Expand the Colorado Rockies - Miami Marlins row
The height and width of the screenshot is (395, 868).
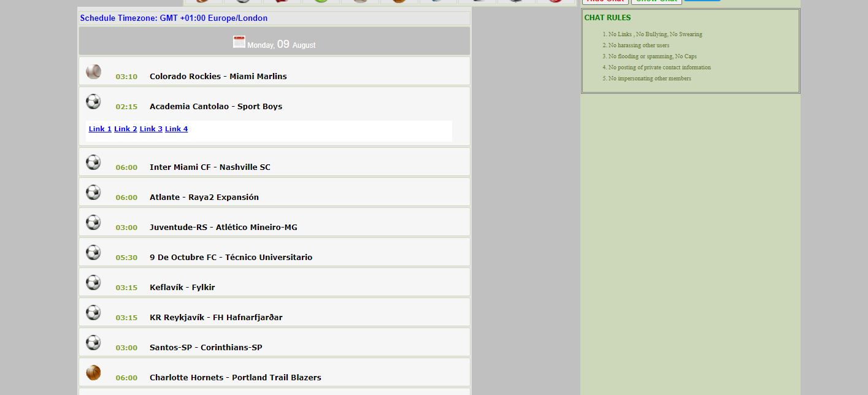[x=274, y=71]
